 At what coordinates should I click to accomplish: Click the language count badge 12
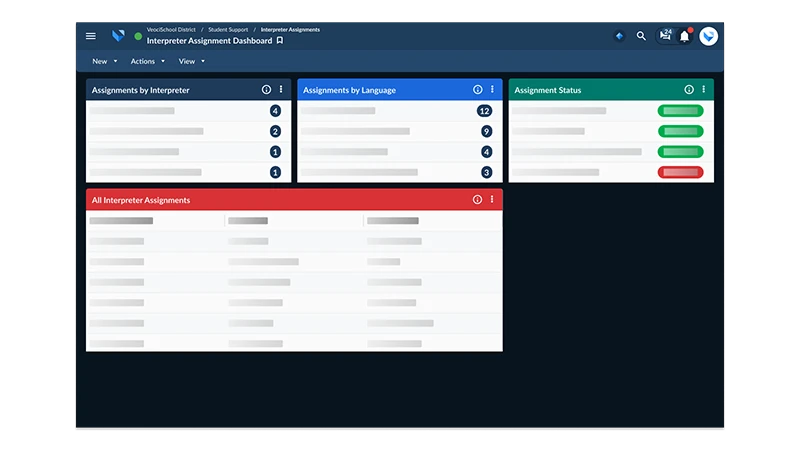(x=484, y=111)
